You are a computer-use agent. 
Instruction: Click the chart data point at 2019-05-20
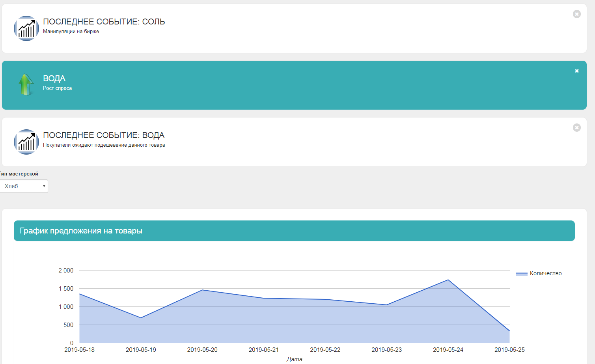[x=202, y=290]
